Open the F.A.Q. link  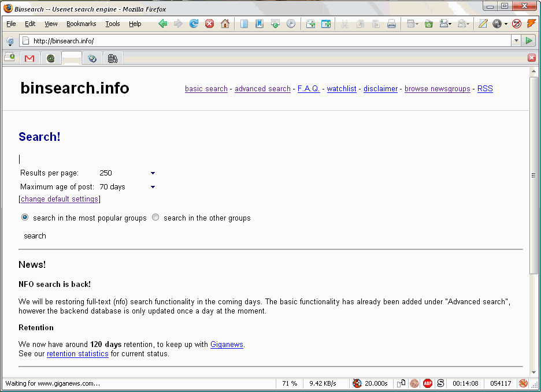pyautogui.click(x=309, y=88)
